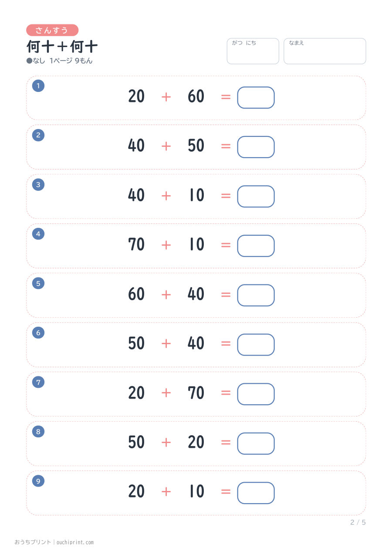Click the answer box for 50 + 20
Screen dimensions: 392x555
[x=256, y=443]
